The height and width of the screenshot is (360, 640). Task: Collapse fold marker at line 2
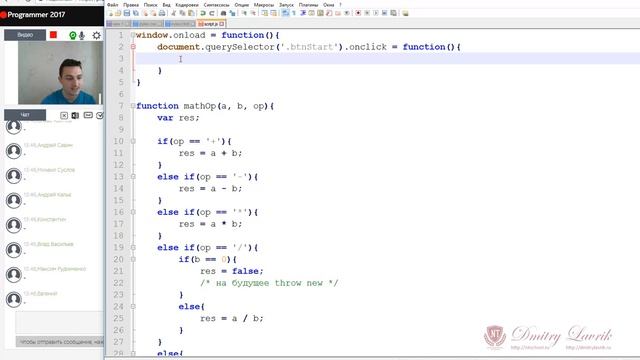pyautogui.click(x=133, y=47)
